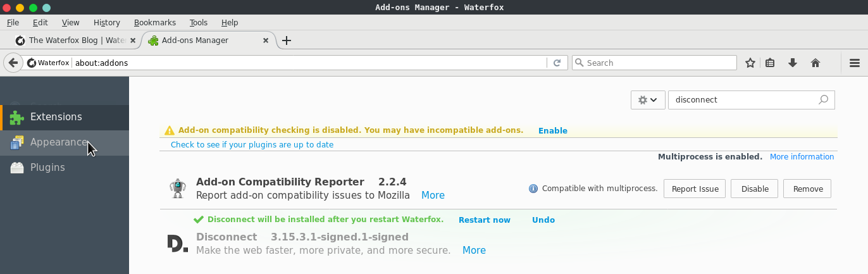868x274 pixels.
Task: Open the View menu
Action: click(70, 22)
